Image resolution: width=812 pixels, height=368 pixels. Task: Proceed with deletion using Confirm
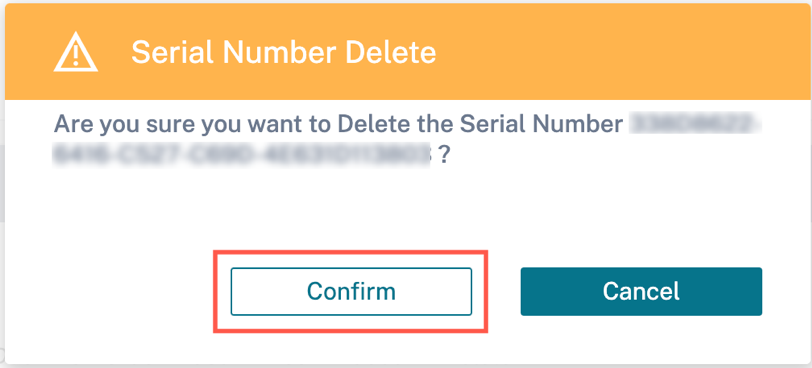351,291
